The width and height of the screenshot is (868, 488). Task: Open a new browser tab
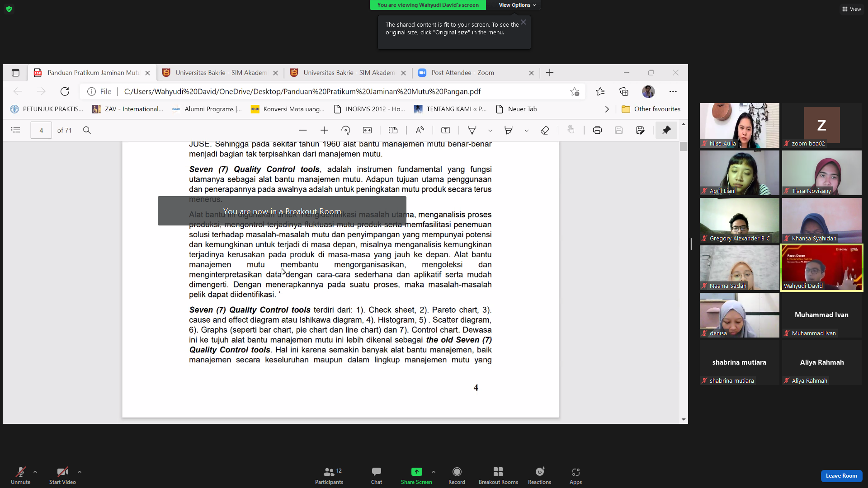point(550,73)
